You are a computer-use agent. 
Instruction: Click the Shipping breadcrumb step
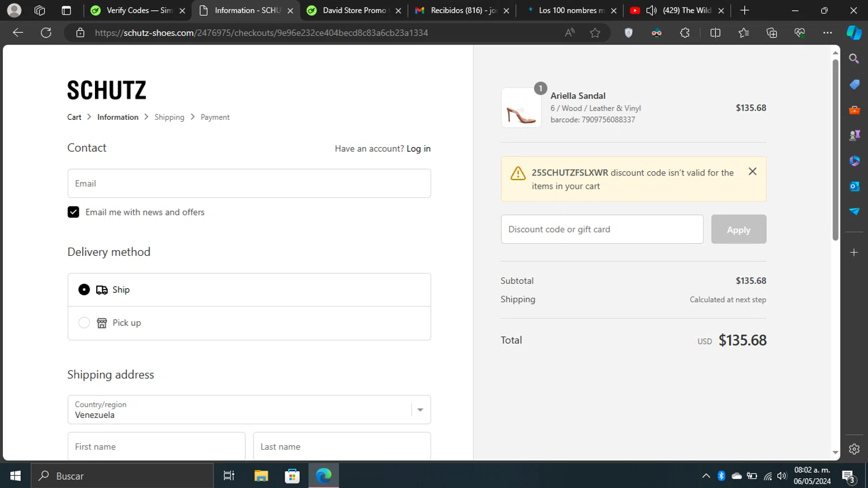tap(170, 117)
